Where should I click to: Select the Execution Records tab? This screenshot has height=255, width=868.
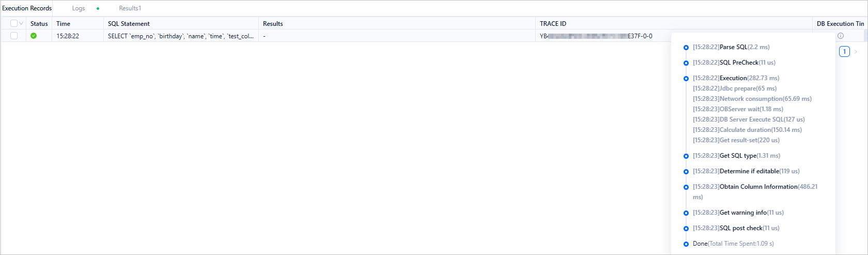tap(27, 8)
